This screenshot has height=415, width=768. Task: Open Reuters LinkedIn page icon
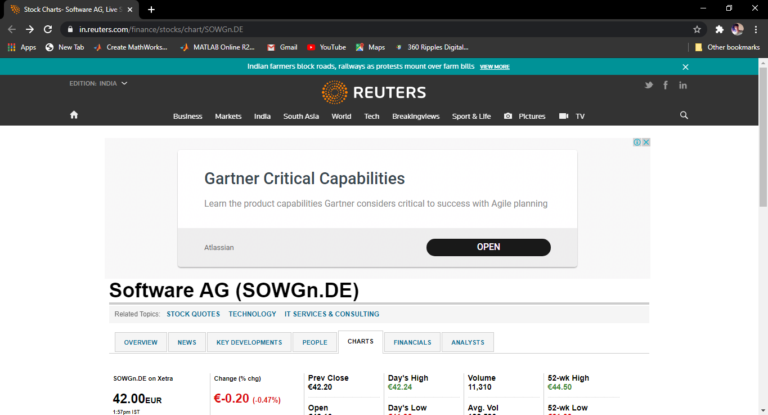pos(683,85)
